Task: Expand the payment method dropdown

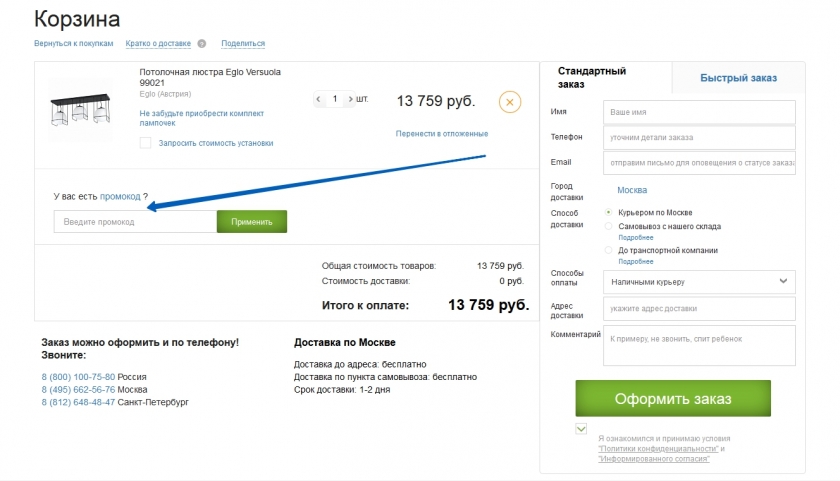Action: [699, 282]
